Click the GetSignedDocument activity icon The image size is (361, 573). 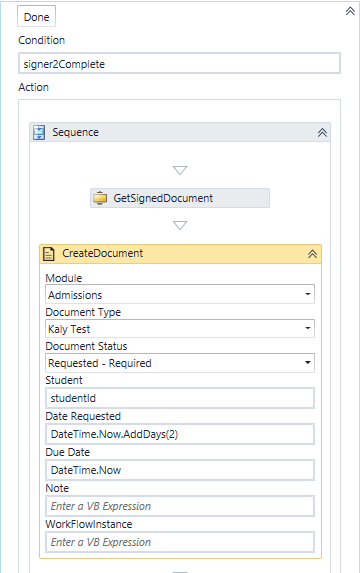pyautogui.click(x=100, y=198)
